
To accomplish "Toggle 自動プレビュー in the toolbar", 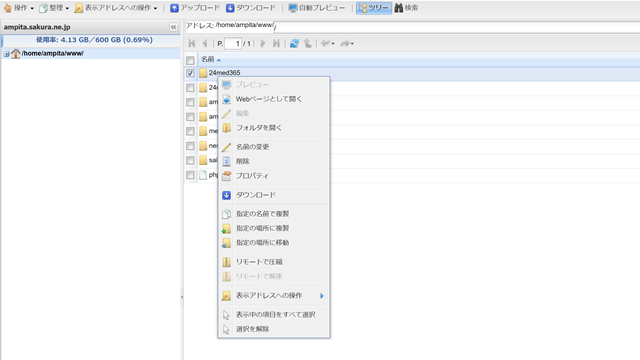I will pos(317,8).
